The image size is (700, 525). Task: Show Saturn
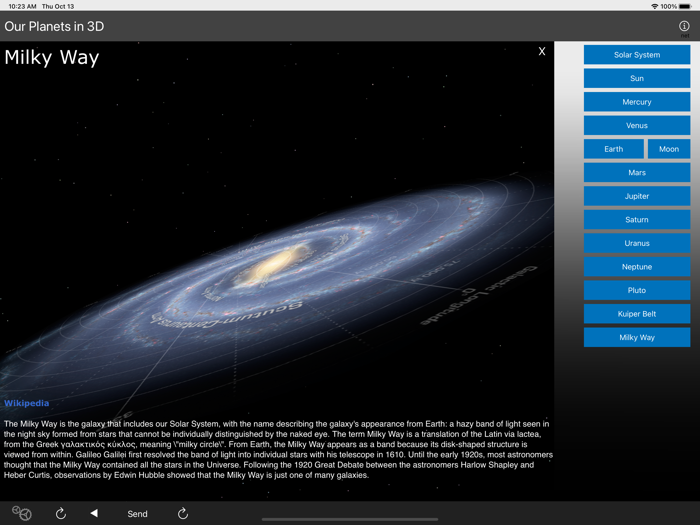pos(637,220)
